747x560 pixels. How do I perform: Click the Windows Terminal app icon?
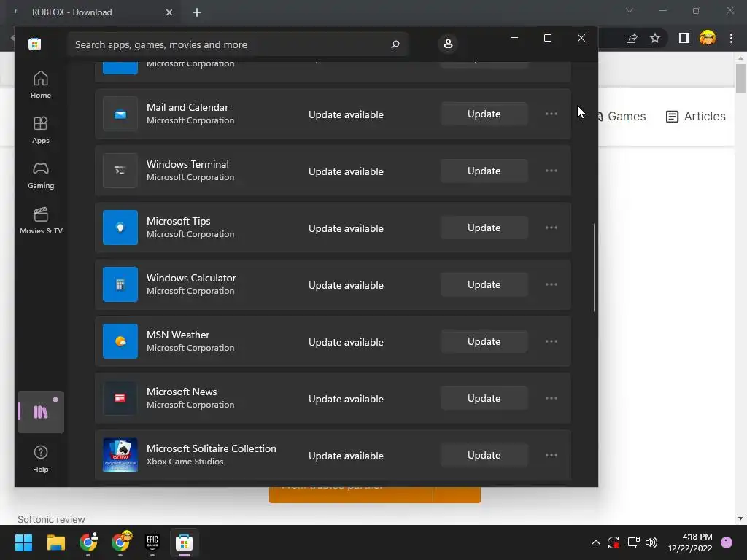120,171
